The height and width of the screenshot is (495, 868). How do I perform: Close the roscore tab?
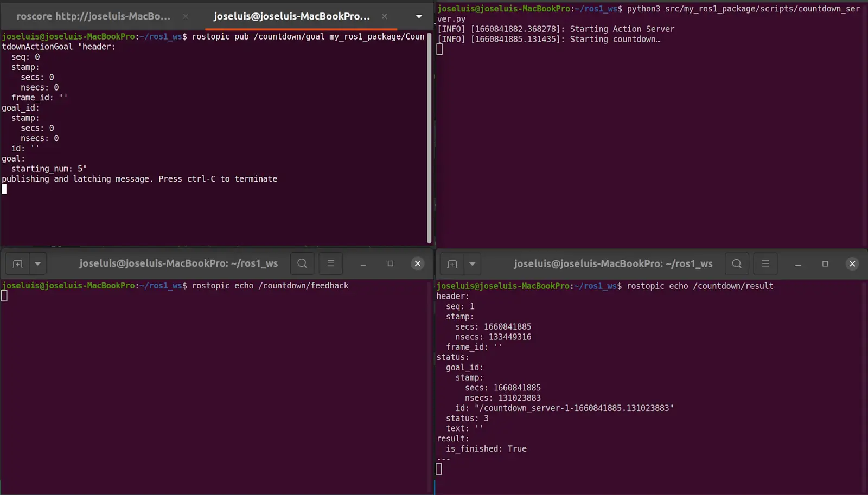(186, 16)
